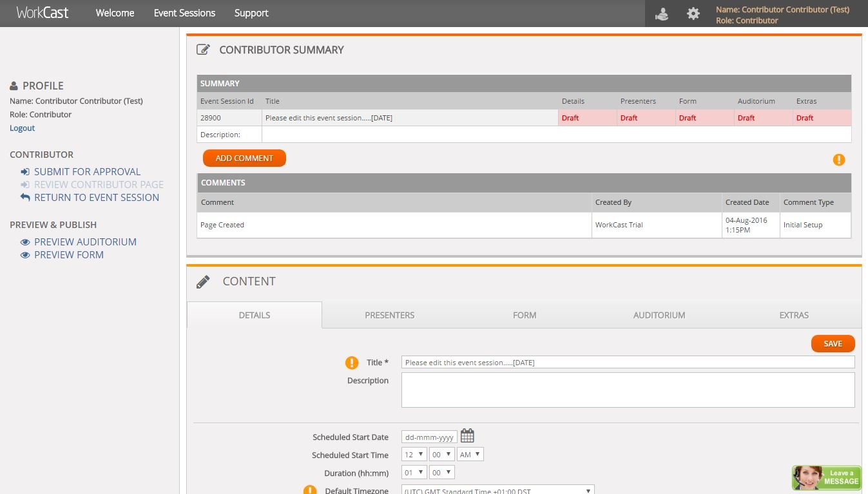
Task: Click the Contributor Summary edit icon
Action: point(203,50)
